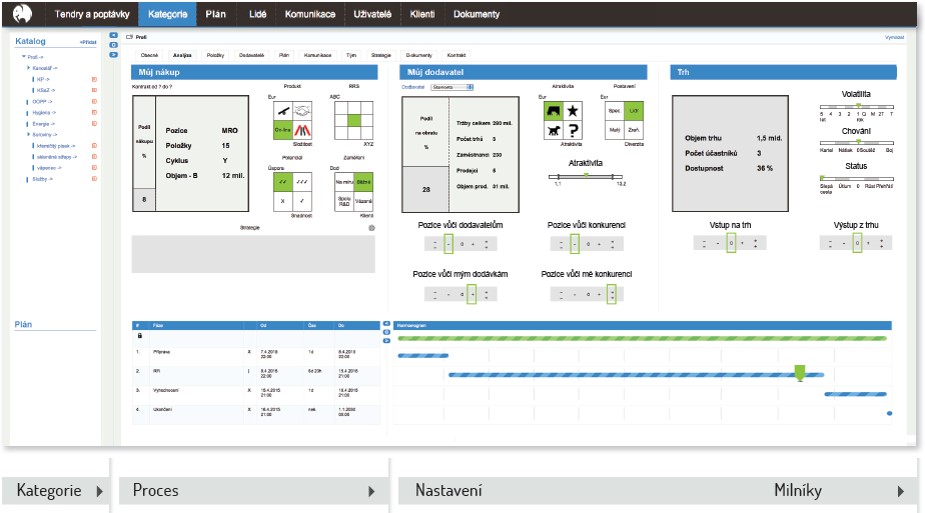
Task: Switch to the Dodavatelé tab
Action: pyautogui.click(x=251, y=55)
